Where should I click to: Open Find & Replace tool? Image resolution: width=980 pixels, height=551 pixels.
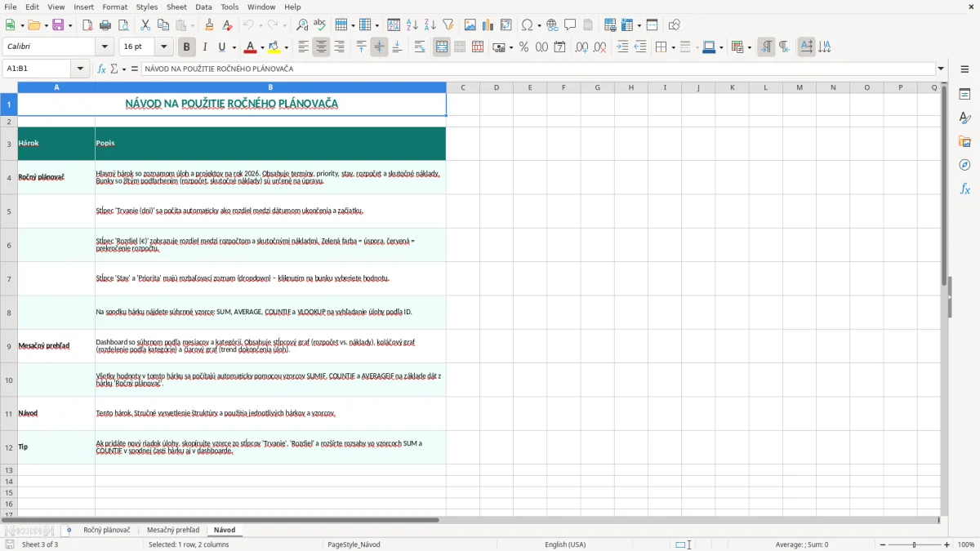(302, 25)
